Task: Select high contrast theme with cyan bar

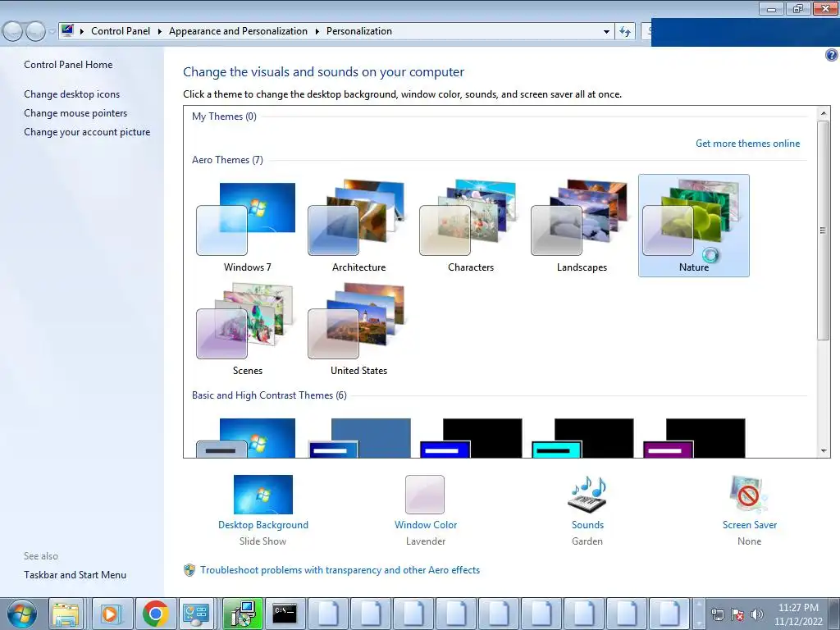Action: tap(583, 438)
